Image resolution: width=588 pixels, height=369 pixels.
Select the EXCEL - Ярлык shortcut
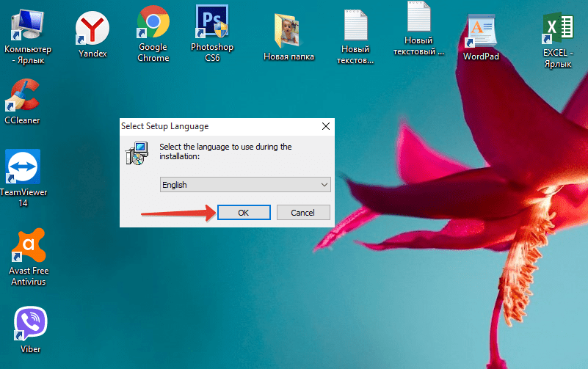point(557,29)
